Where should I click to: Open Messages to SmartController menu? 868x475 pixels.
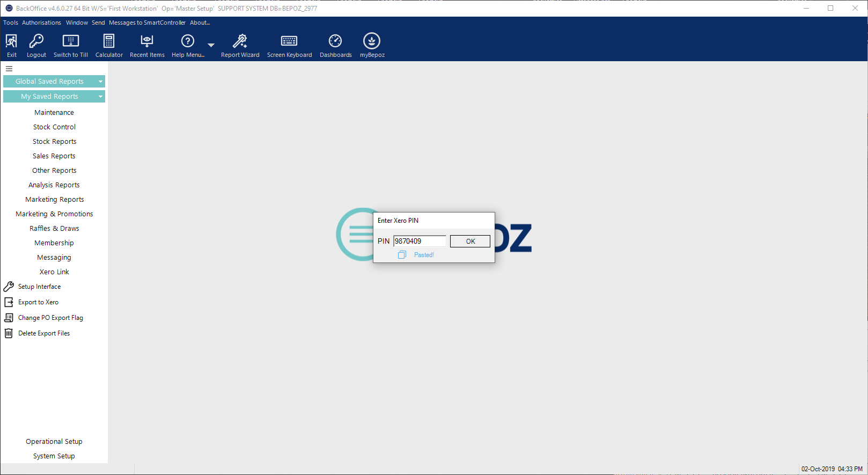pyautogui.click(x=147, y=23)
